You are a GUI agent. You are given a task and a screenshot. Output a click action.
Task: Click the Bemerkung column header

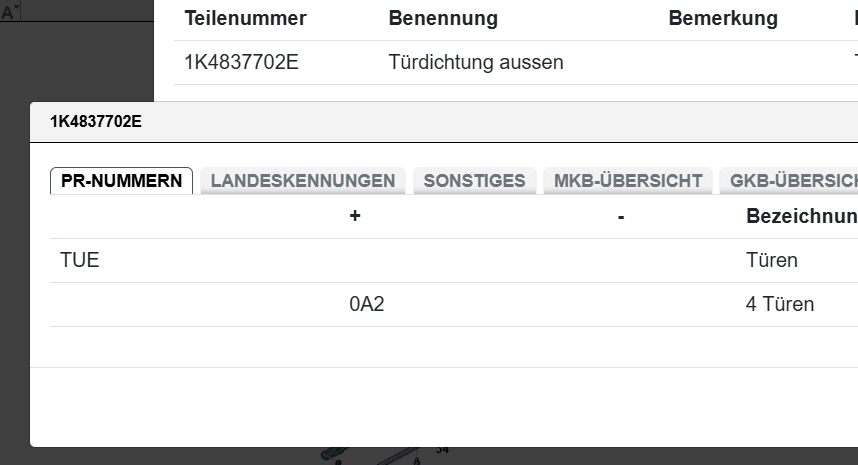click(x=723, y=18)
